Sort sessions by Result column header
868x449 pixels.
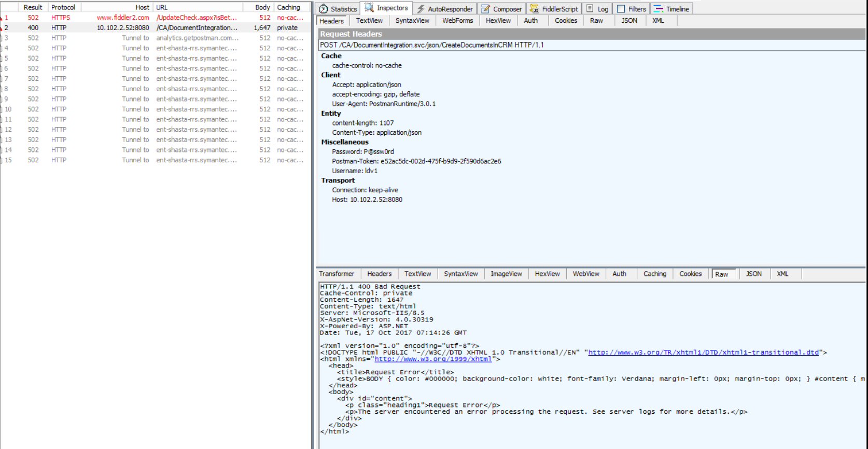(33, 7)
